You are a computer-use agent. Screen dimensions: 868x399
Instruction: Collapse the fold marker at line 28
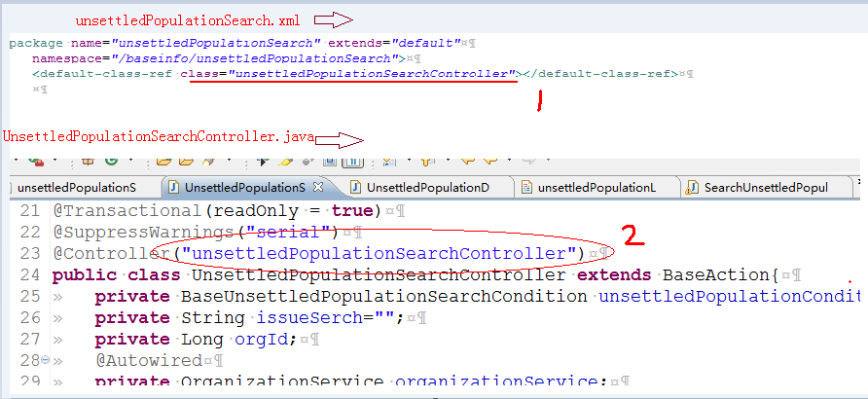(46, 360)
